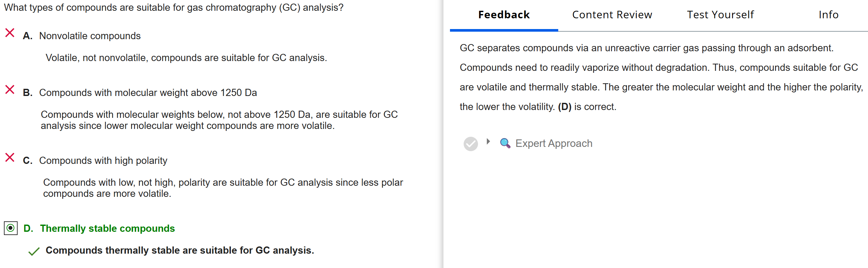Click the explanation text under option A

click(x=186, y=58)
